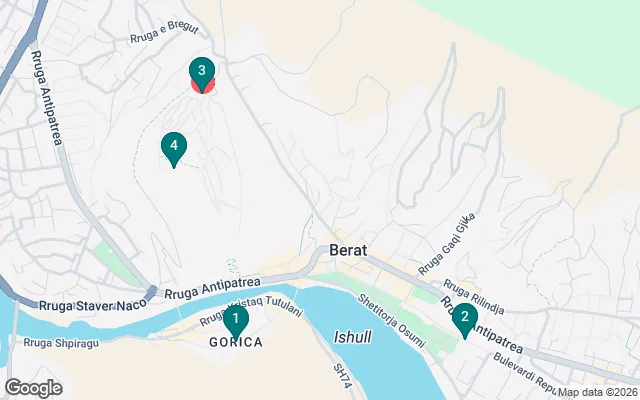Image resolution: width=640 pixels, height=400 pixels.
Task: Click the Rruga Gaqi Gjika street label
Action: pyautogui.click(x=447, y=244)
